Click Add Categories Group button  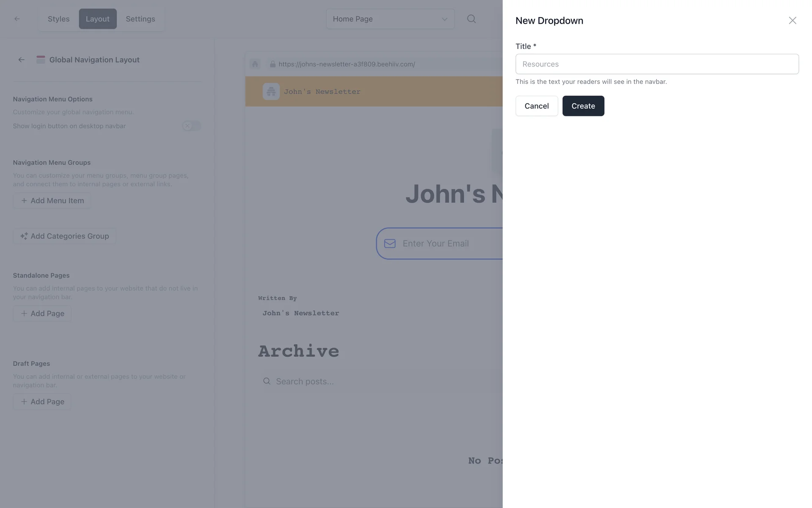(64, 236)
